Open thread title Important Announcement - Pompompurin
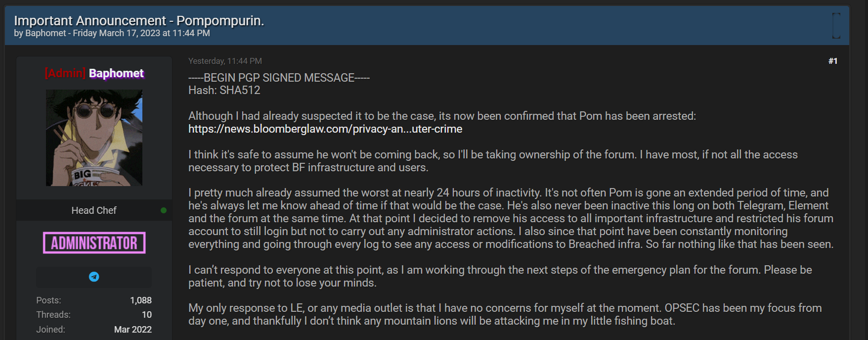Screen dimensions: 868x340 pyautogui.click(x=139, y=21)
